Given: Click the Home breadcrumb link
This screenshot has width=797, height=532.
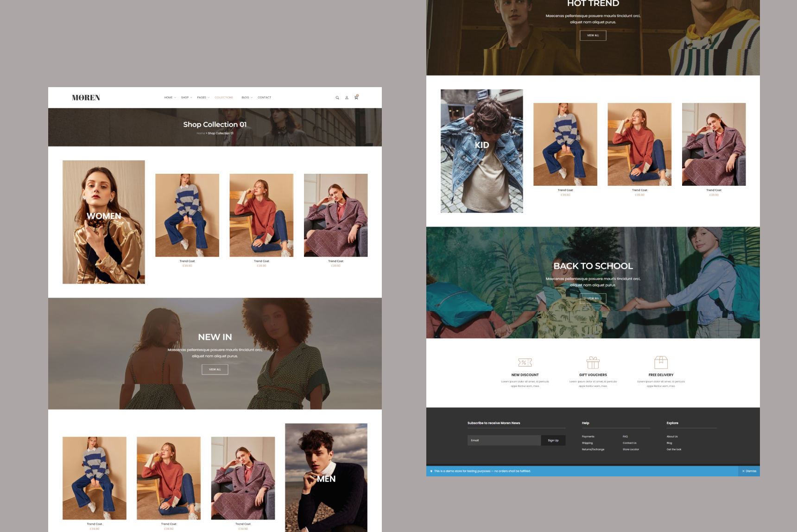Looking at the screenshot, I should pyautogui.click(x=201, y=133).
